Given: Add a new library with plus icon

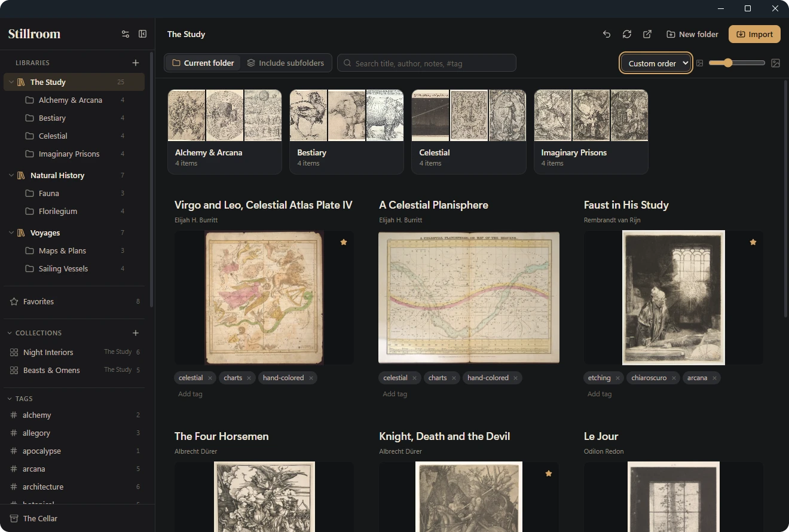Looking at the screenshot, I should pyautogui.click(x=136, y=63).
